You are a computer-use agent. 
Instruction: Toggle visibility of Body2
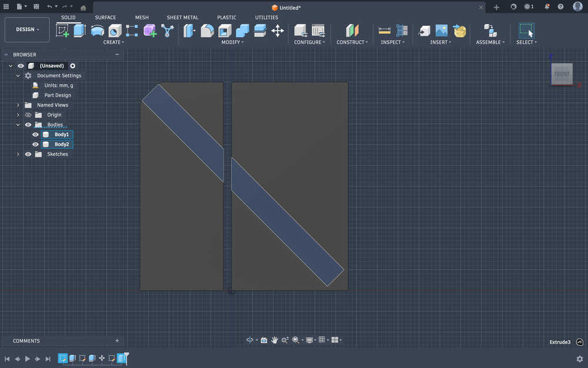click(35, 144)
